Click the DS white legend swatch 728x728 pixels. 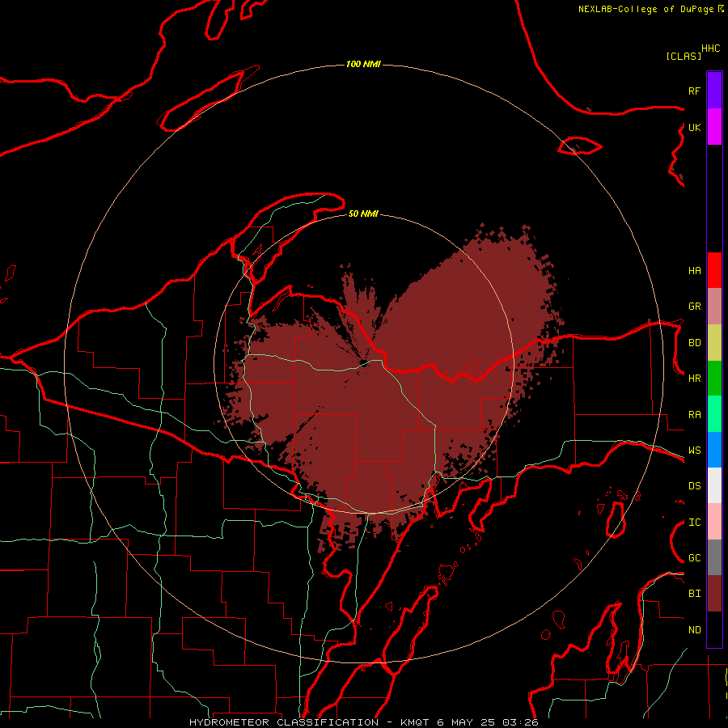(x=714, y=485)
